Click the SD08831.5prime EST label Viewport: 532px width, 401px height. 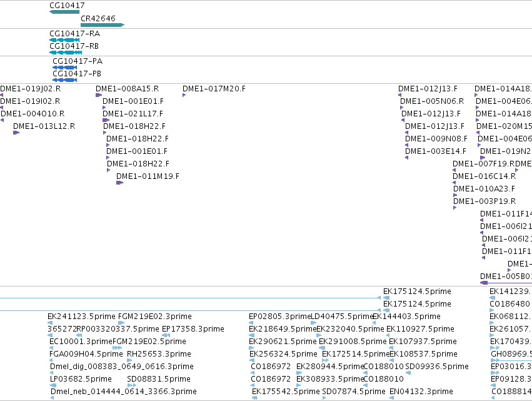pos(159,380)
